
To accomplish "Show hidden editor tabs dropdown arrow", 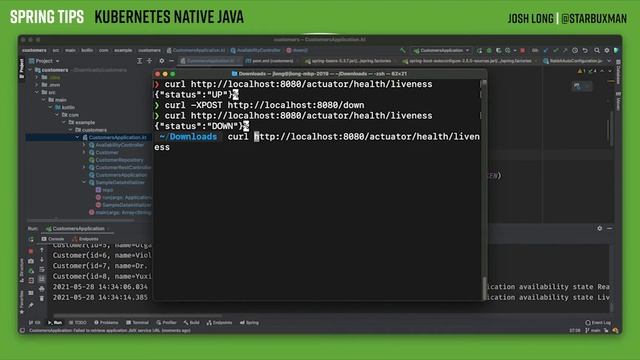I will coord(610,61).
